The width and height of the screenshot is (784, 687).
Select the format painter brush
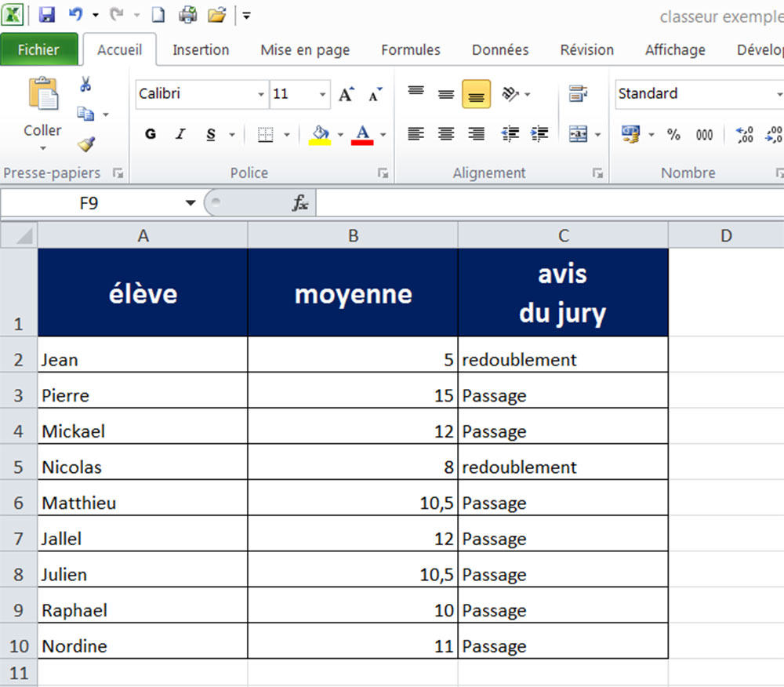pyautogui.click(x=86, y=144)
